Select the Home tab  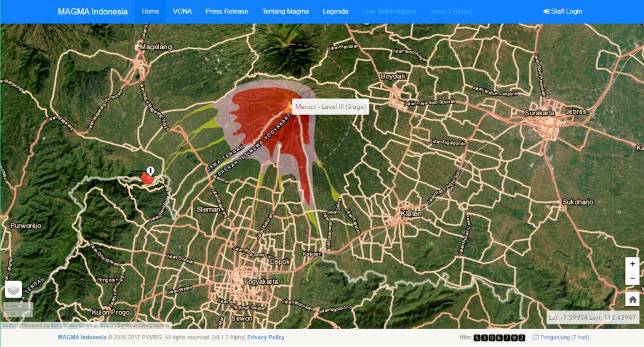click(150, 11)
